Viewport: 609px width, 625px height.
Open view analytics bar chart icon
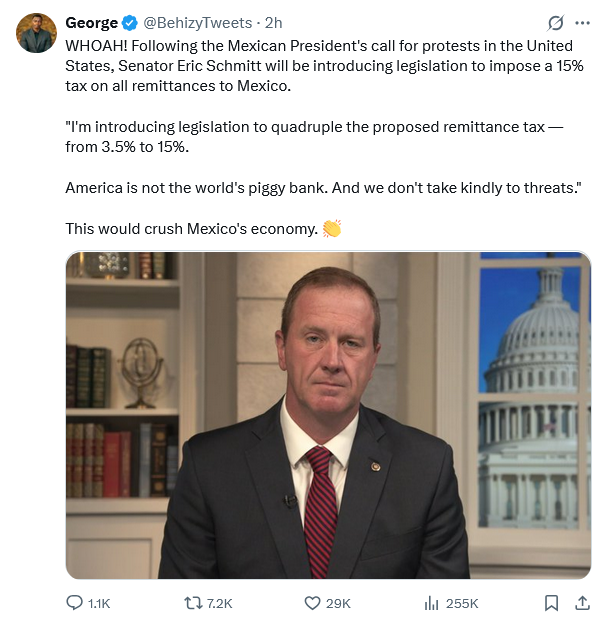coord(432,603)
